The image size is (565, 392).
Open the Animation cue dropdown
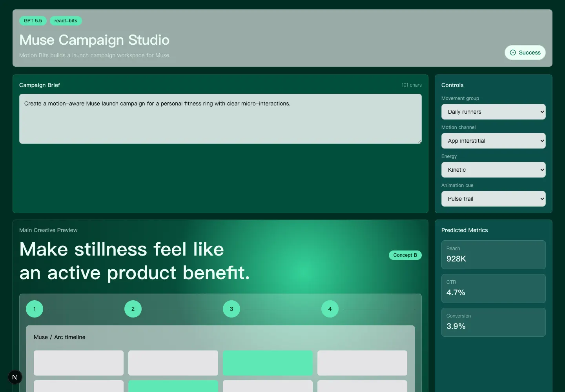(493, 199)
